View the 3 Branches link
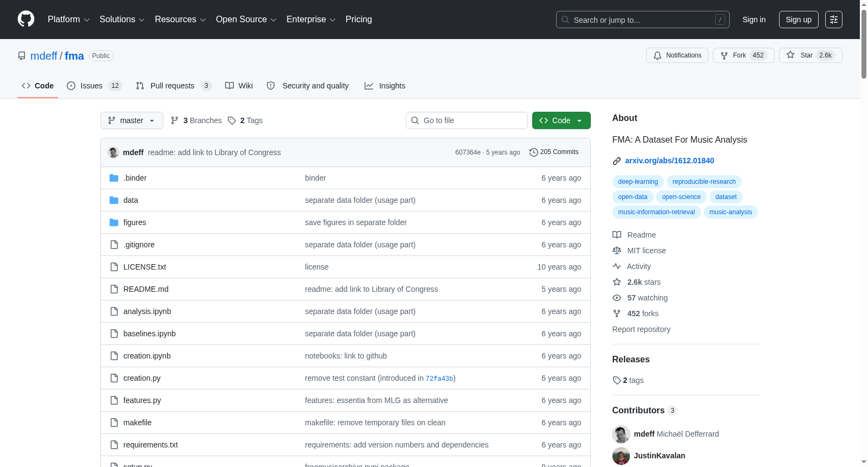 (196, 120)
